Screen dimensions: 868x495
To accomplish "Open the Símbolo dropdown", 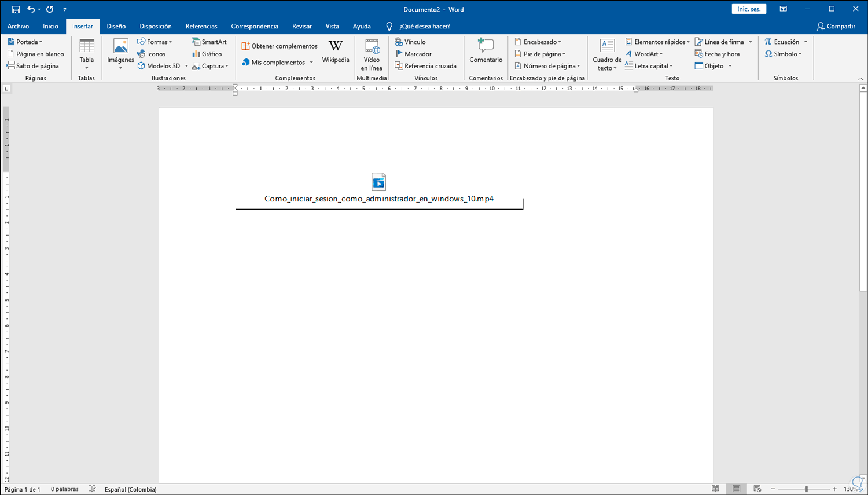I will tap(783, 54).
